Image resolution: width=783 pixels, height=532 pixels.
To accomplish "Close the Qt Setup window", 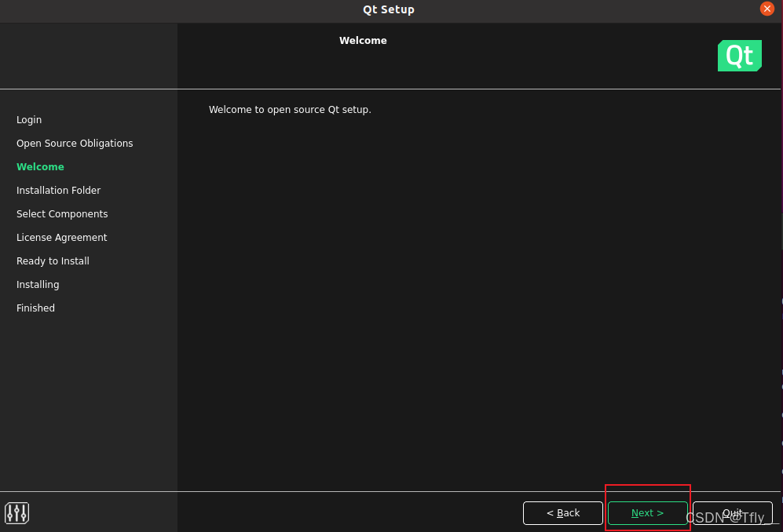I will [767, 9].
